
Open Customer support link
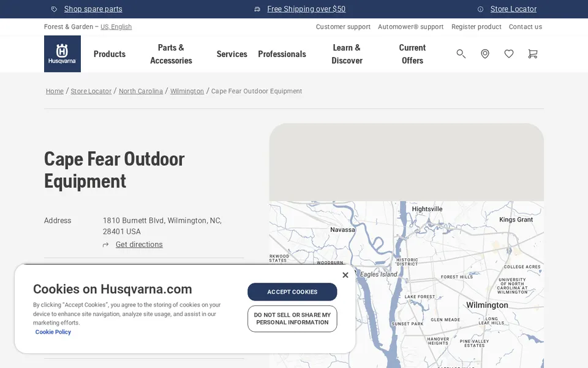(343, 26)
